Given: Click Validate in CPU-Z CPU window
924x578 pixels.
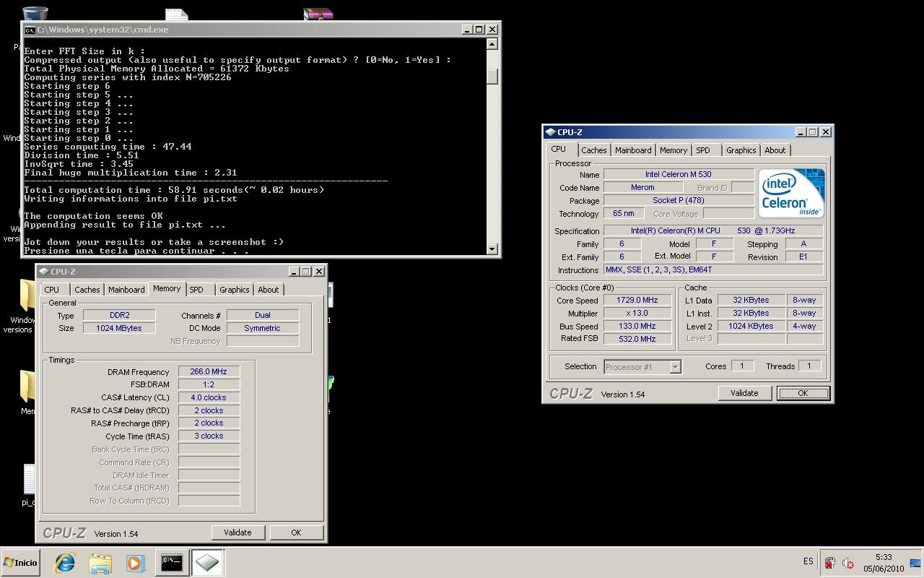Looking at the screenshot, I should coord(744,393).
